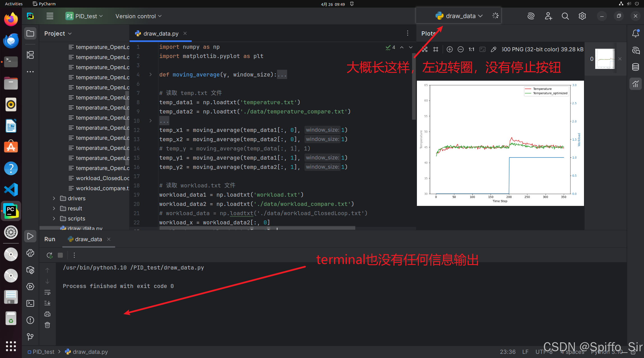Expand the drivers folder
644x358 pixels.
(x=54, y=198)
